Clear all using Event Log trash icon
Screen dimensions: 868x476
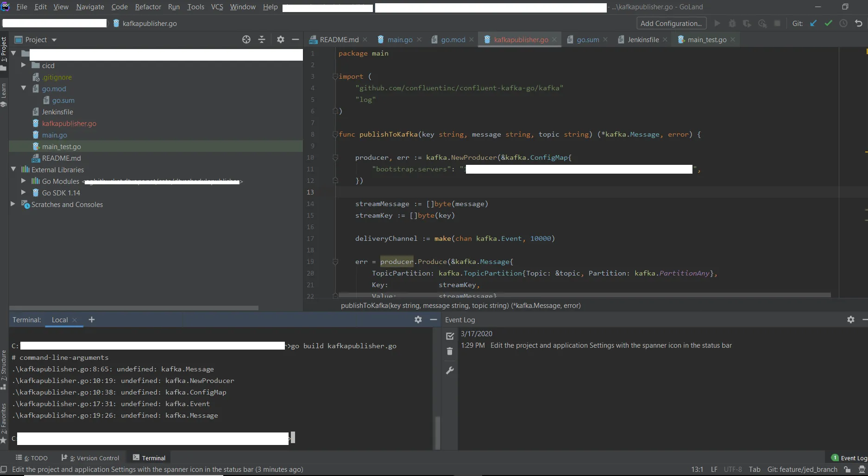pyautogui.click(x=449, y=351)
